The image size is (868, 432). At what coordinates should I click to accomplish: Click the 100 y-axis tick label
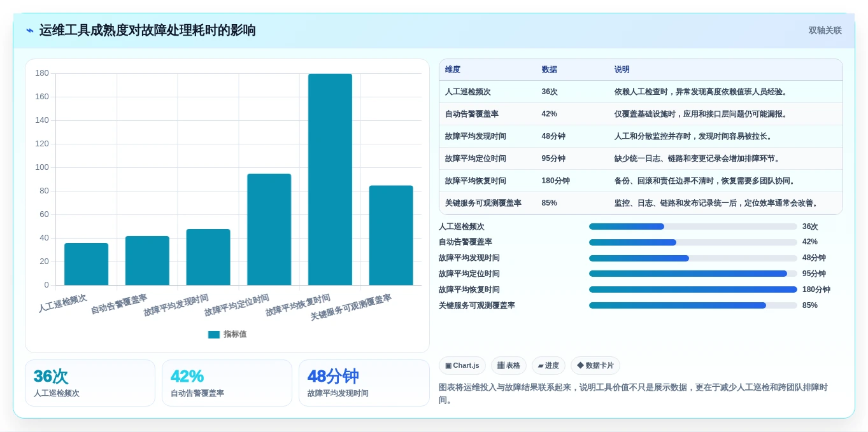[x=42, y=167]
